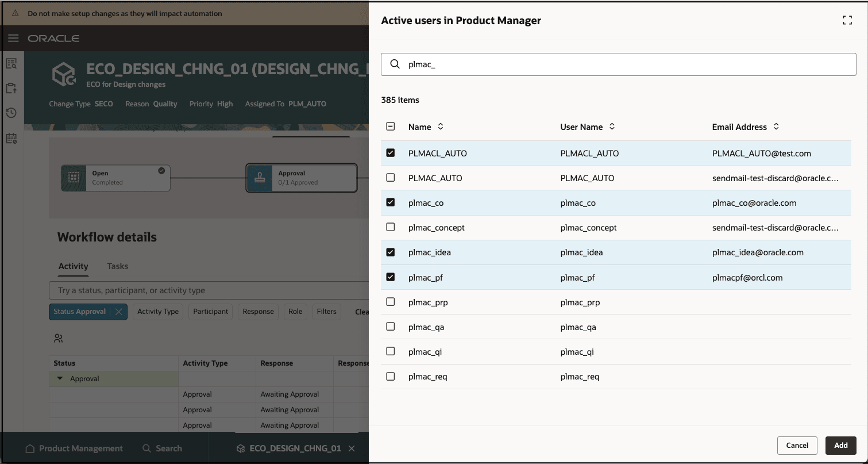868x464 pixels.
Task: Sort by the User Name column
Action: coord(612,126)
